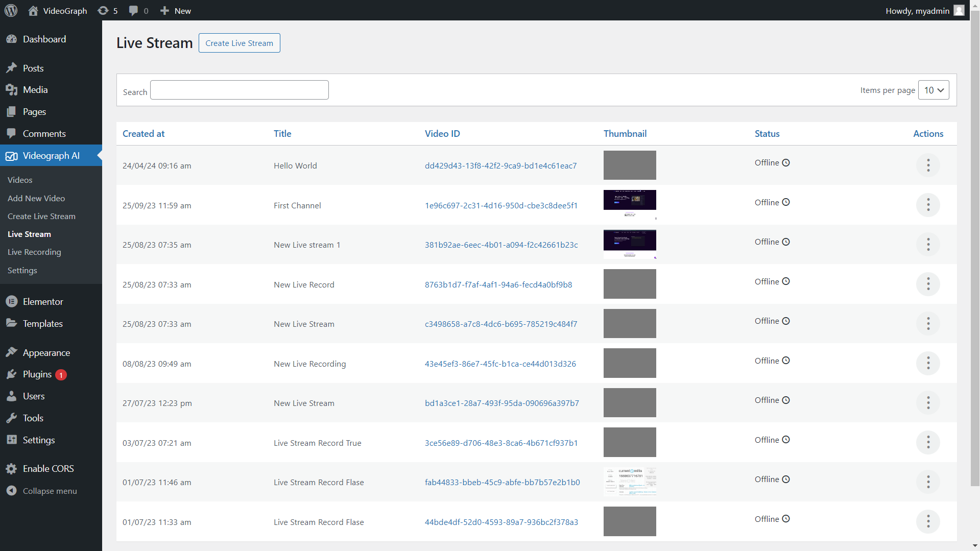Click the Plugins icon with notification badge
The height and width of the screenshot is (551, 980).
(12, 374)
